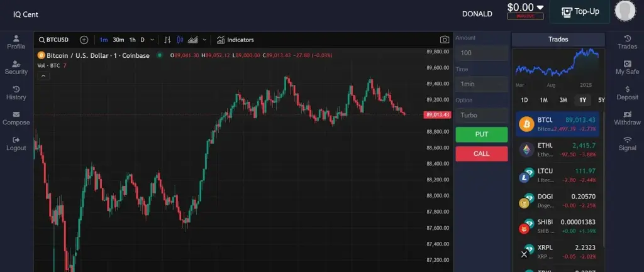Click the Bitcoin logo beside chart title
The height and width of the screenshot is (272, 644).
click(x=41, y=55)
